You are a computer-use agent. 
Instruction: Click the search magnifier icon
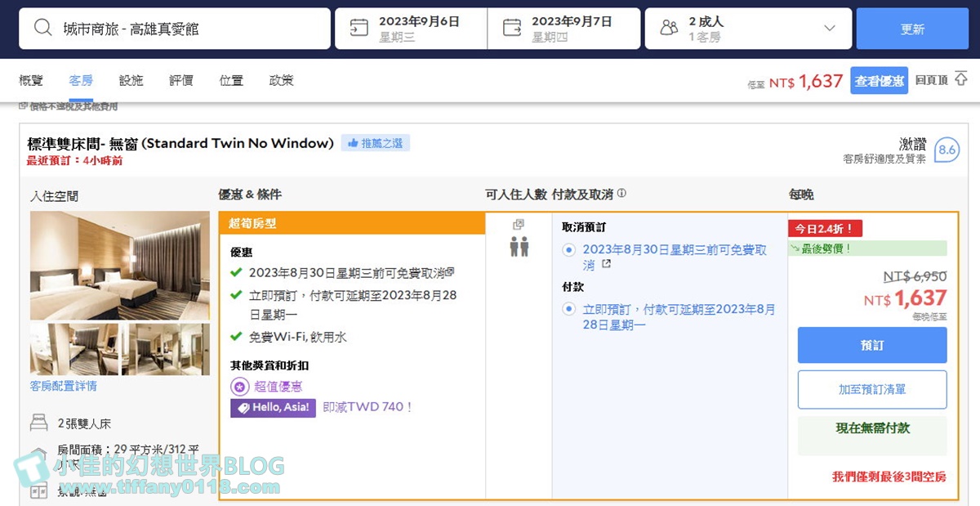click(42, 29)
